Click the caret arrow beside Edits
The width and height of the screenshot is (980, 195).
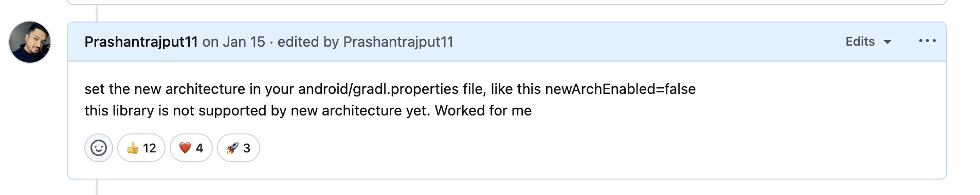click(887, 42)
